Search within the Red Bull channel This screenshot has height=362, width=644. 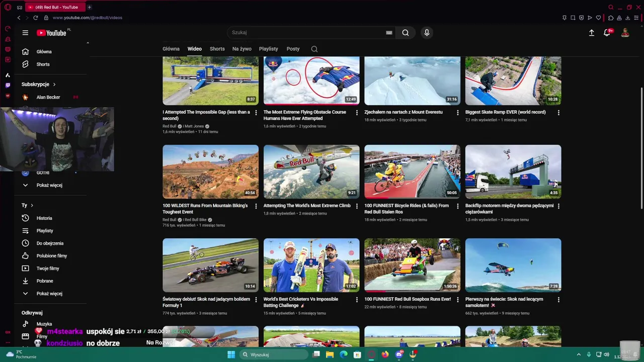pyautogui.click(x=314, y=49)
